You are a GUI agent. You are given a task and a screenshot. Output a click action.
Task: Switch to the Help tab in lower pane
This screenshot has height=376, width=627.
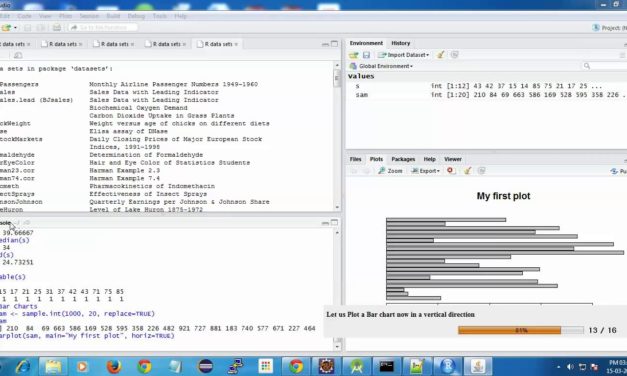[429, 159]
